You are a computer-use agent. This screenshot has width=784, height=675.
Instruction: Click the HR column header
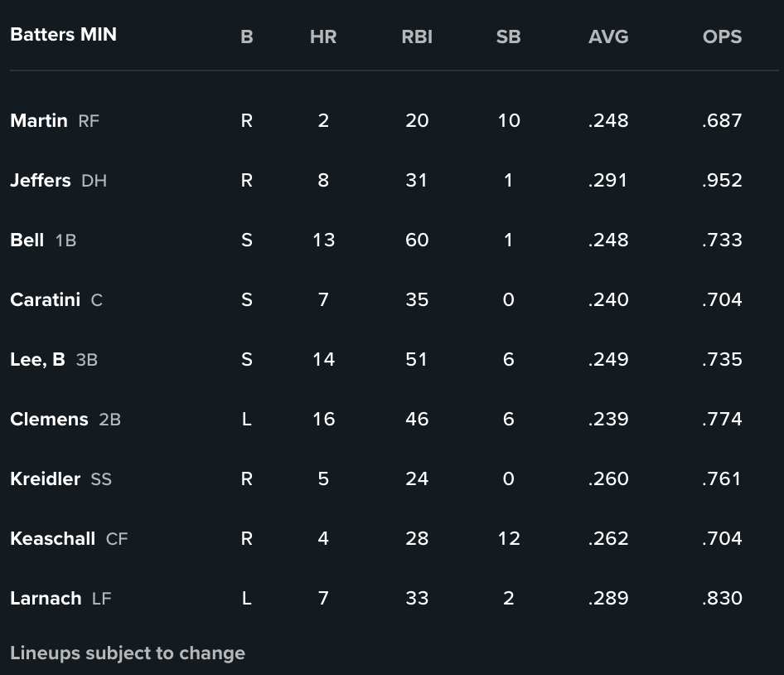(x=323, y=36)
